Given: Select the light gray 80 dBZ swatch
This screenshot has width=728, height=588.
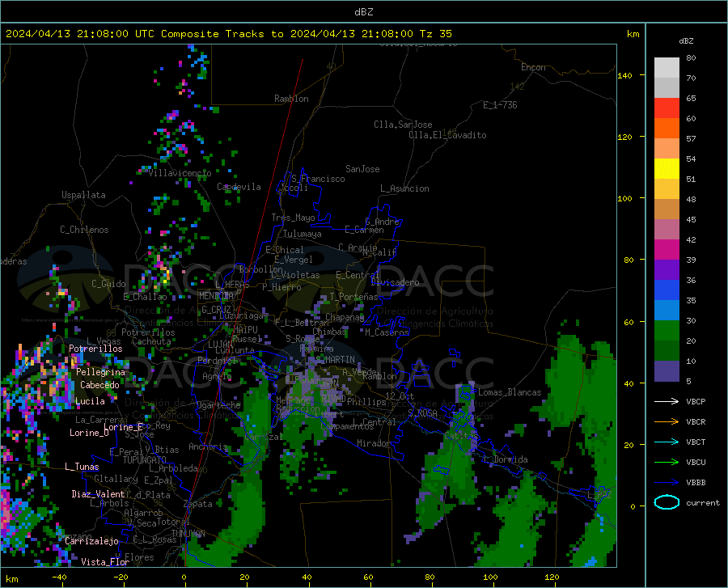Looking at the screenshot, I should [667, 68].
